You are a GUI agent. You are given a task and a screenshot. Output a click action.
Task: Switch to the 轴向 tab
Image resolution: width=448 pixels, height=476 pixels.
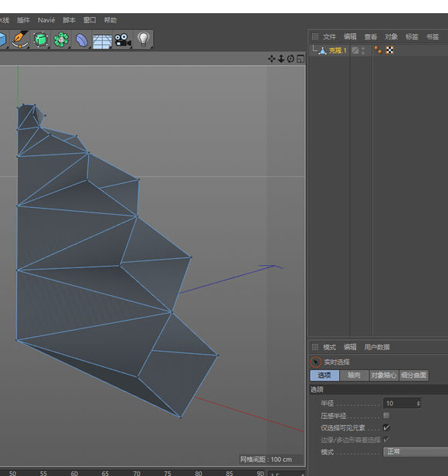click(x=354, y=376)
